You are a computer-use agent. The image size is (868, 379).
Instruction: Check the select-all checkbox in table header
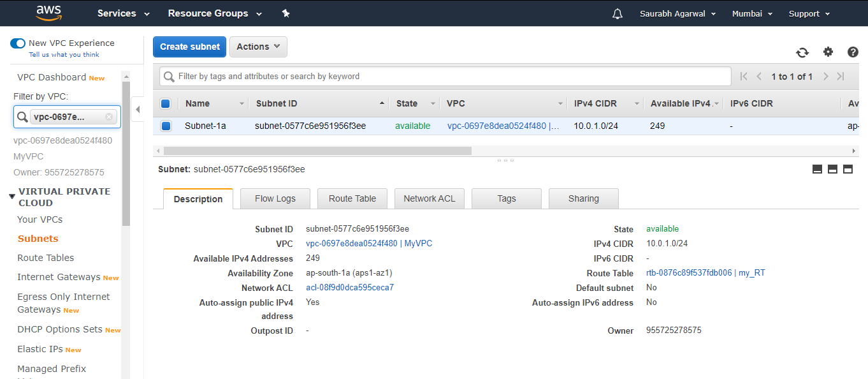pos(166,103)
